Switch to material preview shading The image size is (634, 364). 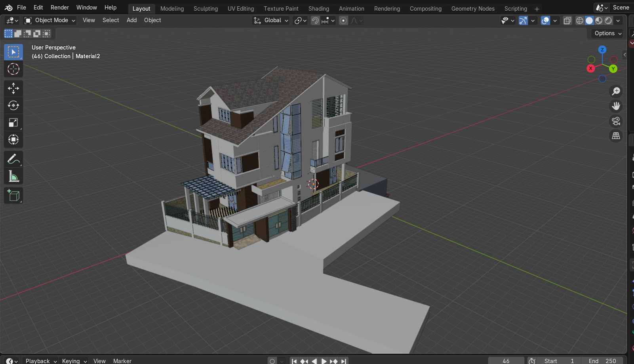click(x=599, y=21)
